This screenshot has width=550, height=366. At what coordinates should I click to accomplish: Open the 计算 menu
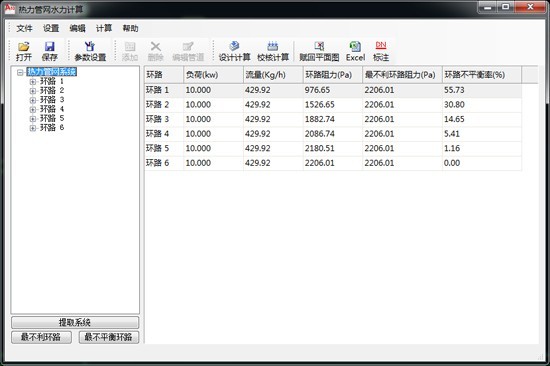pos(104,28)
